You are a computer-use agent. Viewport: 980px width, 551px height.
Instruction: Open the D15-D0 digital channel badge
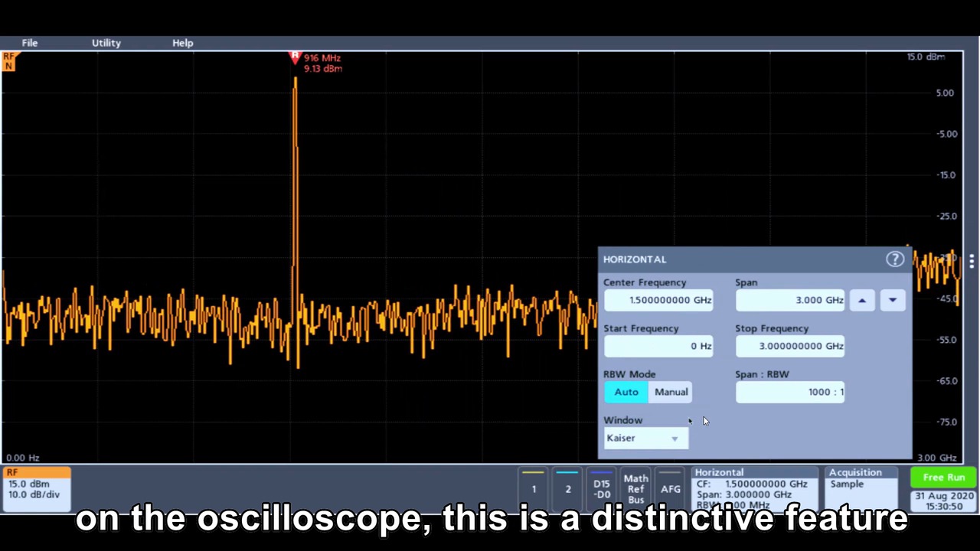tap(602, 488)
